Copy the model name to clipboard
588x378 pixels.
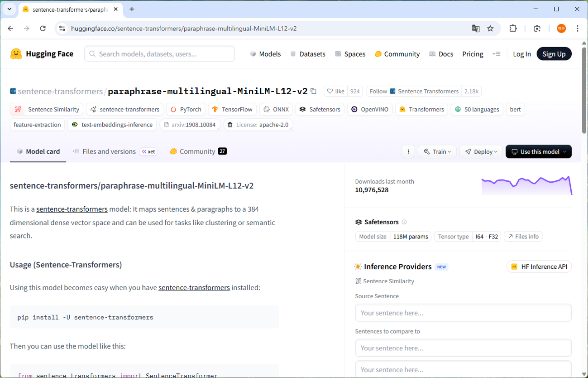click(313, 92)
